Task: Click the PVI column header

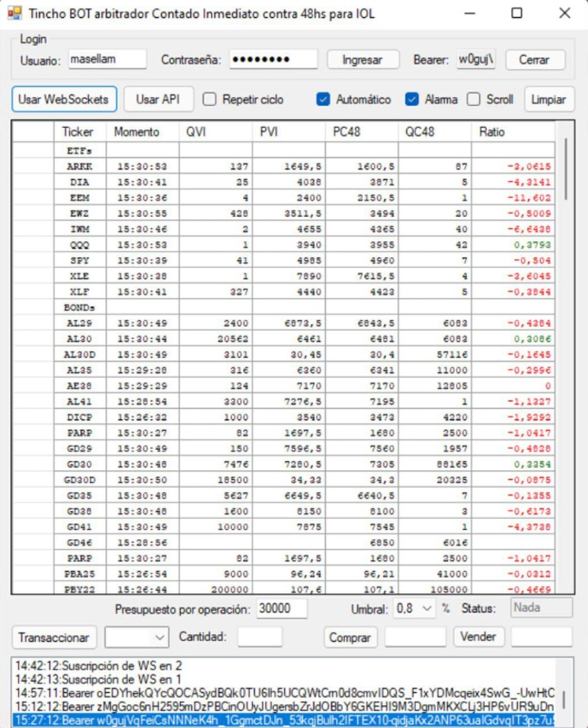Action: [289, 132]
